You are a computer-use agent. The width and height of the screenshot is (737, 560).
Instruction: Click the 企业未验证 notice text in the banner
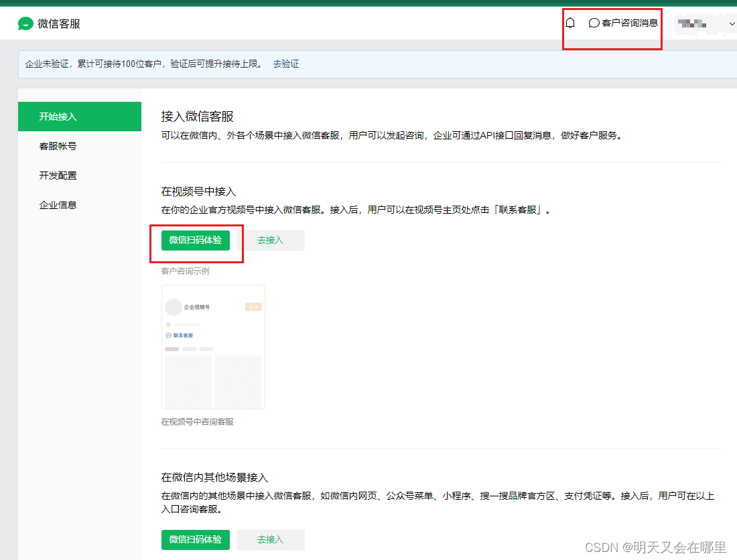click(x=143, y=64)
